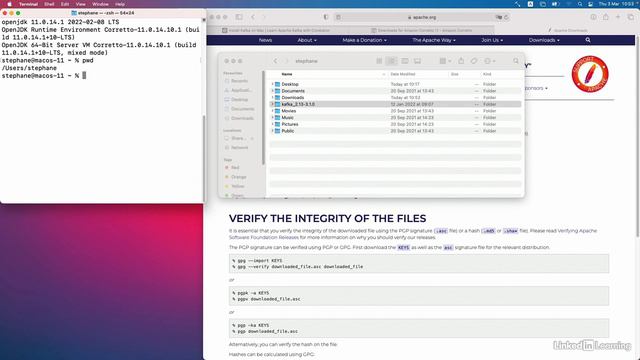Screen dimensions: 640x360
Task: Open the Make a Donation menu
Action: click(364, 40)
